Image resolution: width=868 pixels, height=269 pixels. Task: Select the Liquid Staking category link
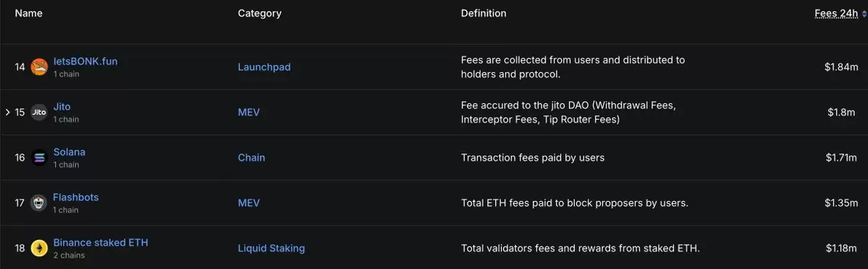point(271,249)
